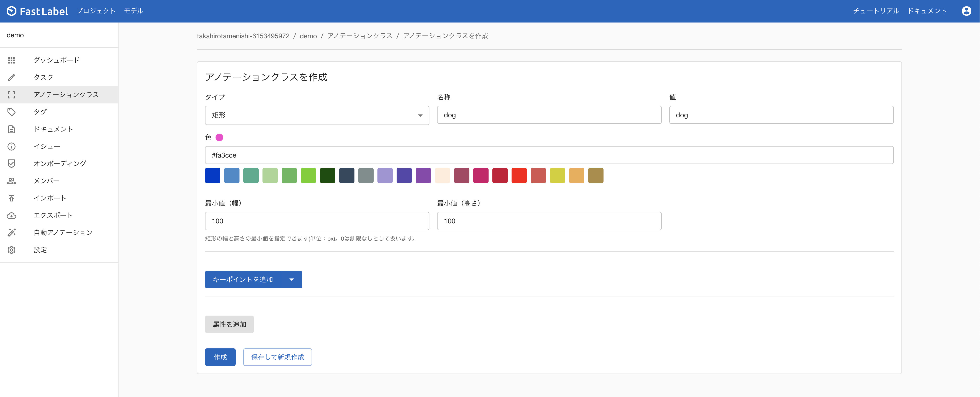
Task: Open the タイプ dropdown showing 矩形
Action: [317, 115]
